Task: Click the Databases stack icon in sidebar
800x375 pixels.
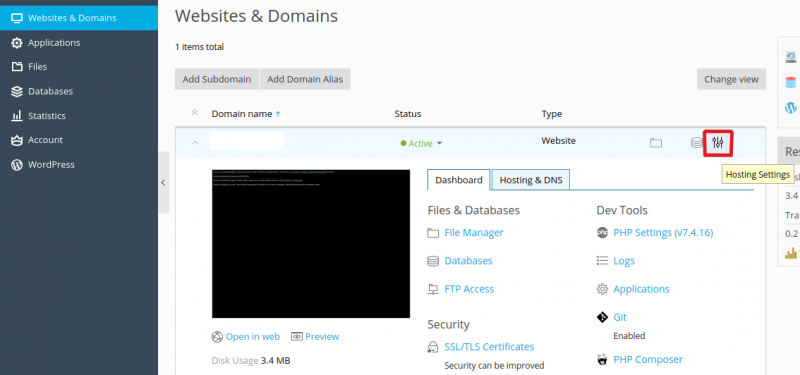Action: click(x=17, y=91)
